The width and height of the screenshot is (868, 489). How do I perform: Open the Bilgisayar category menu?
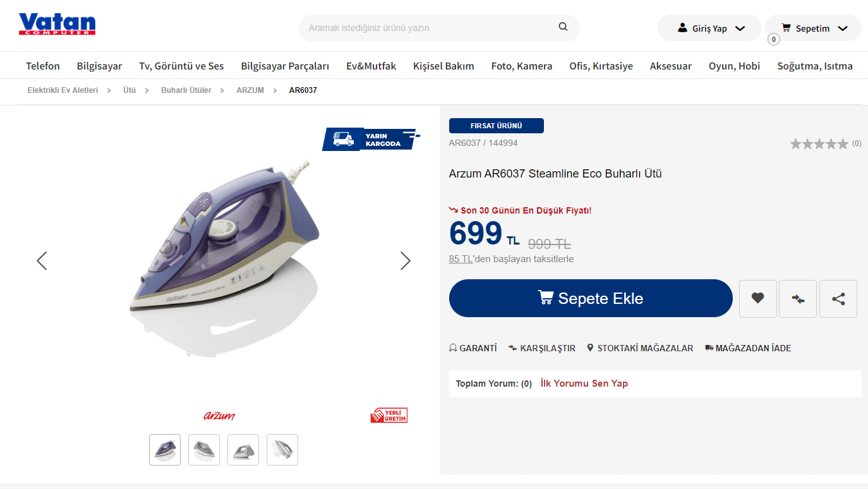(99, 66)
